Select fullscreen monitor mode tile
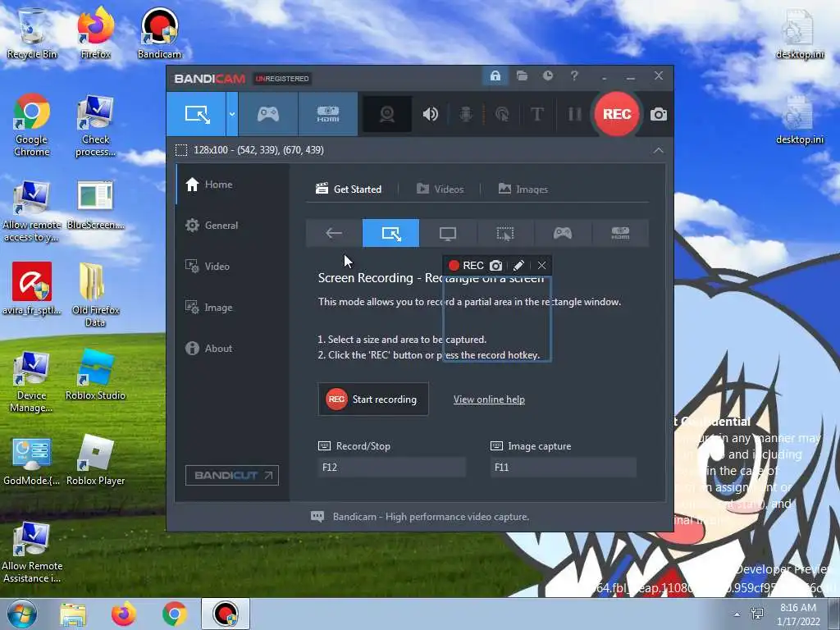Screen dimensions: 840x630 pyautogui.click(x=448, y=233)
